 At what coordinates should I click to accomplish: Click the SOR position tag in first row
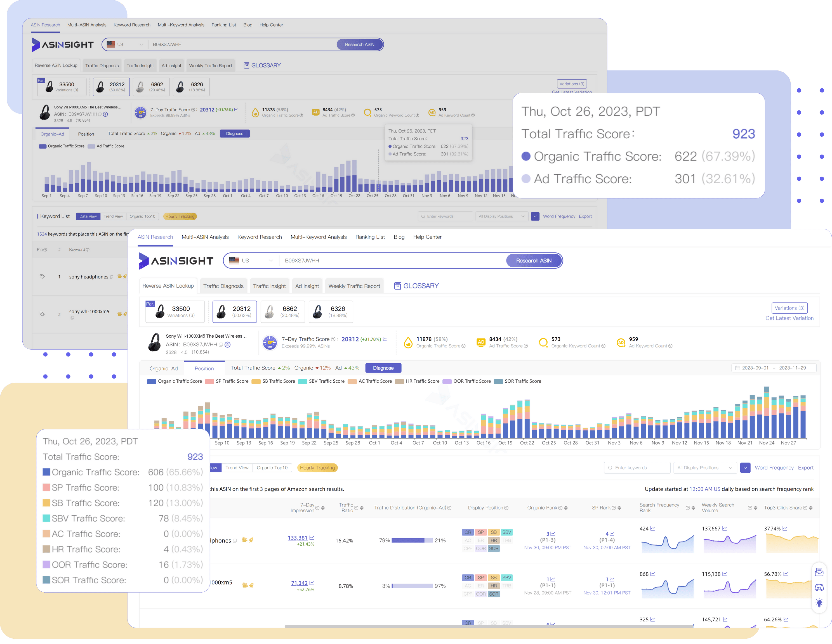[x=494, y=548]
